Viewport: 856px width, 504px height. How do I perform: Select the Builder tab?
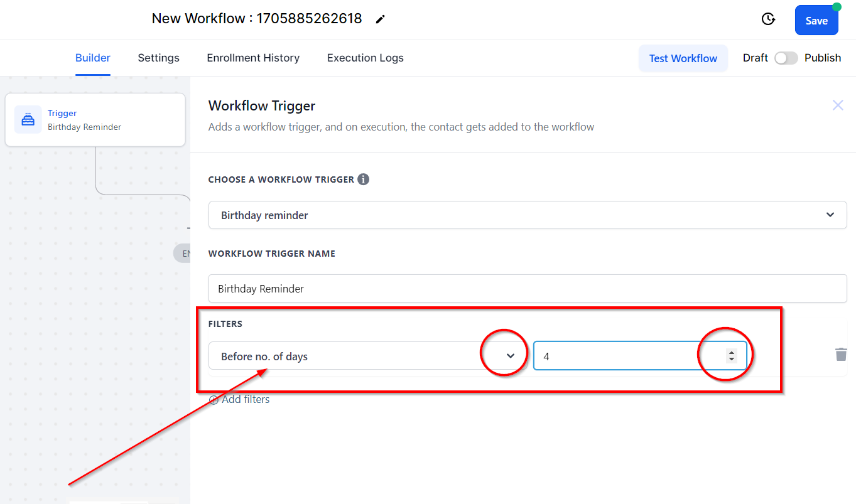93,58
